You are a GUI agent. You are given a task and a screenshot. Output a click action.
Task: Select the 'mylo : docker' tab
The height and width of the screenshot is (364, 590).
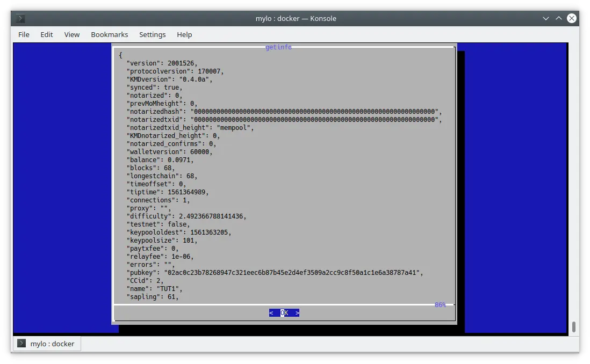[x=47, y=344]
